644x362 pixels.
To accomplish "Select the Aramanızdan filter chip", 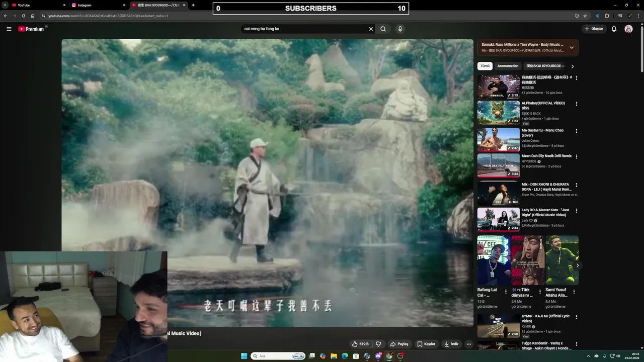I will tap(508, 66).
